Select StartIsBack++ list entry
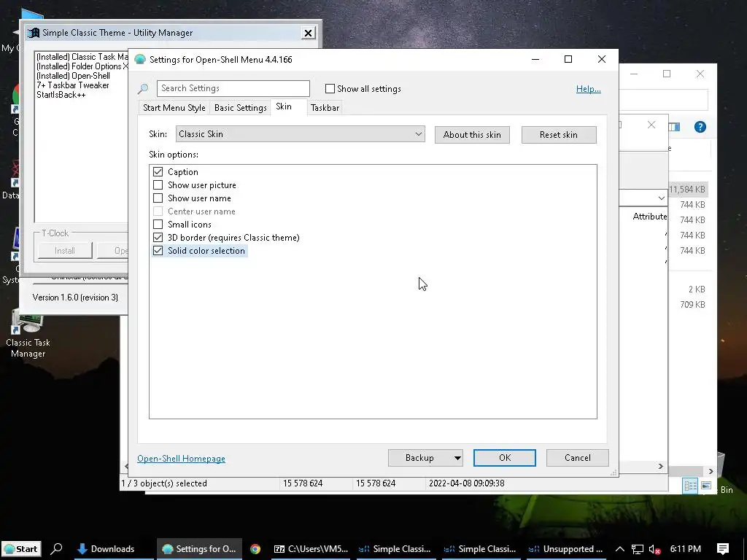 click(61, 95)
